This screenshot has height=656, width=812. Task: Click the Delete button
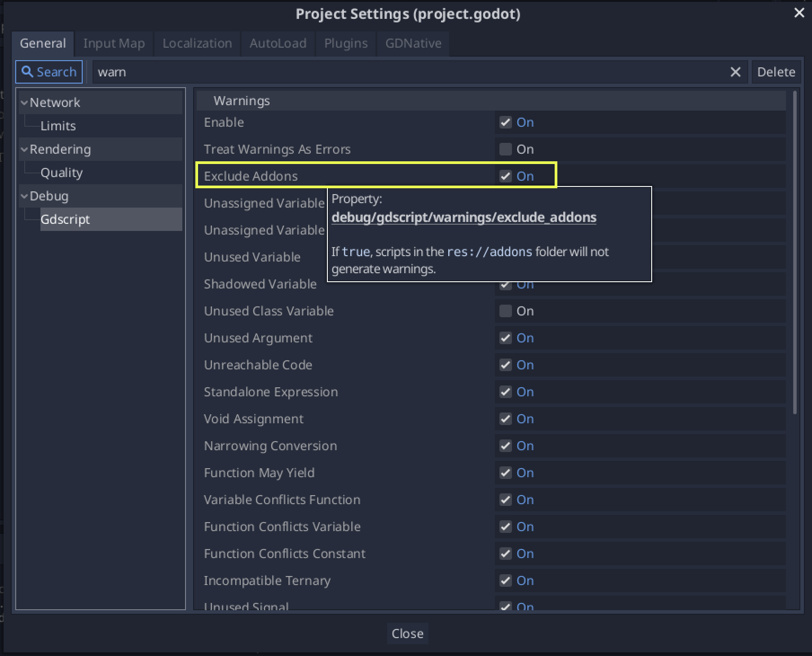click(776, 72)
